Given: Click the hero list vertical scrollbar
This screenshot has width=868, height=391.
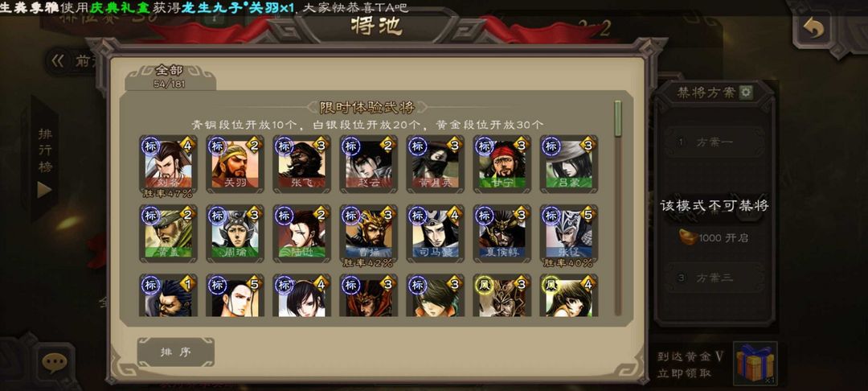Looking at the screenshot, I should pos(618,208).
